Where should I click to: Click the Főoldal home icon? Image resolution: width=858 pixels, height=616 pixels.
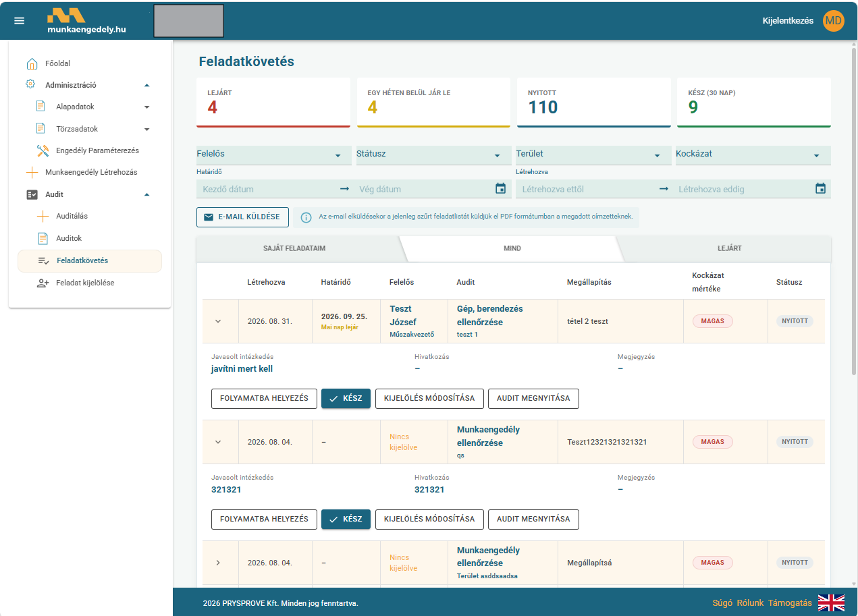32,63
